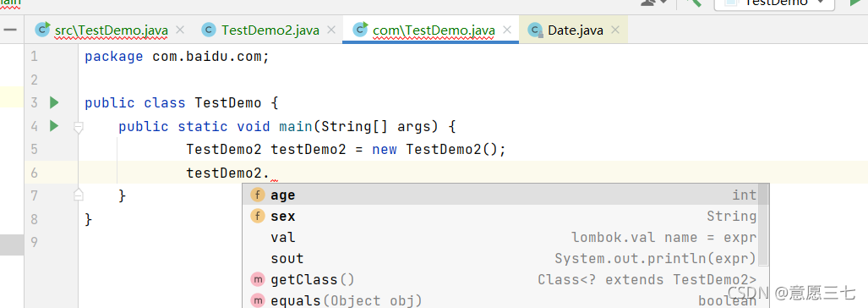The height and width of the screenshot is (308, 868).
Task: Close the Date.java tab
Action: point(614,30)
